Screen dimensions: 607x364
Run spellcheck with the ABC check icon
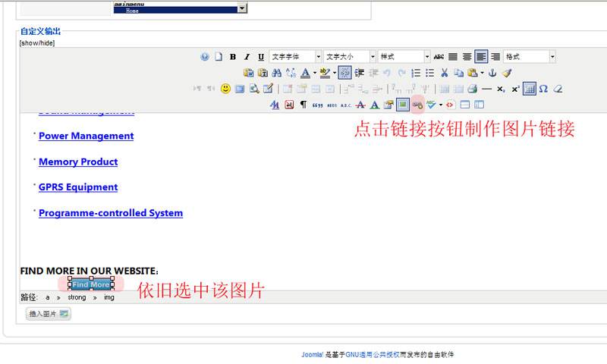(x=431, y=105)
